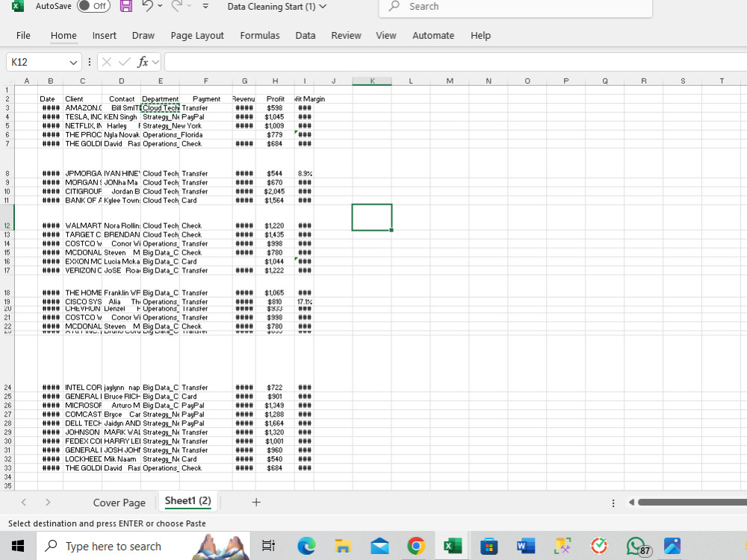Open the Photos app from taskbar

click(672, 546)
